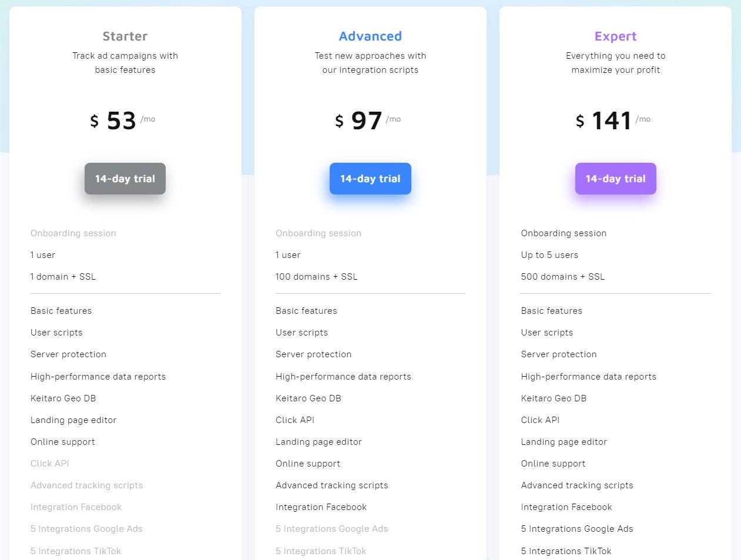This screenshot has height=560, width=741.
Task: Click 'Integration Facebook' in the Expert plan
Action: (x=566, y=507)
